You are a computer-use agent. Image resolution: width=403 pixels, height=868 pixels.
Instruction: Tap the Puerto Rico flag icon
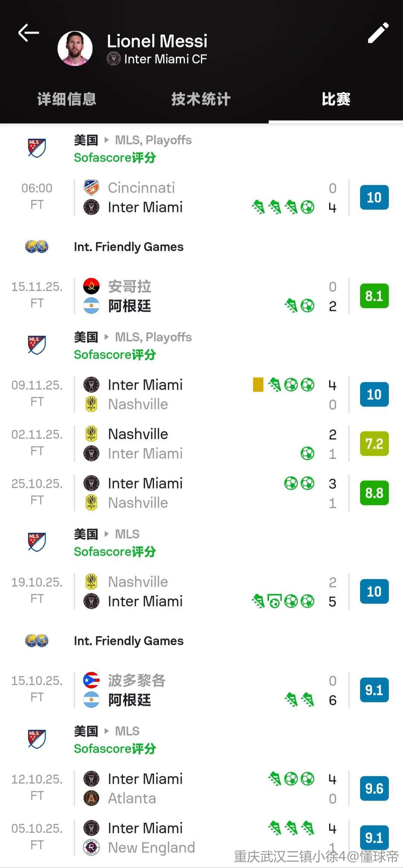pos(91,680)
